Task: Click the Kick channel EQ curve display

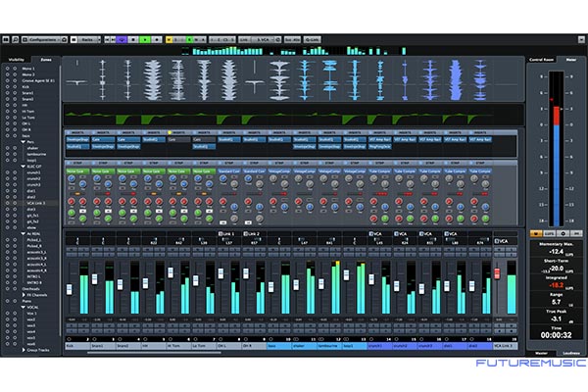Action: point(76,116)
